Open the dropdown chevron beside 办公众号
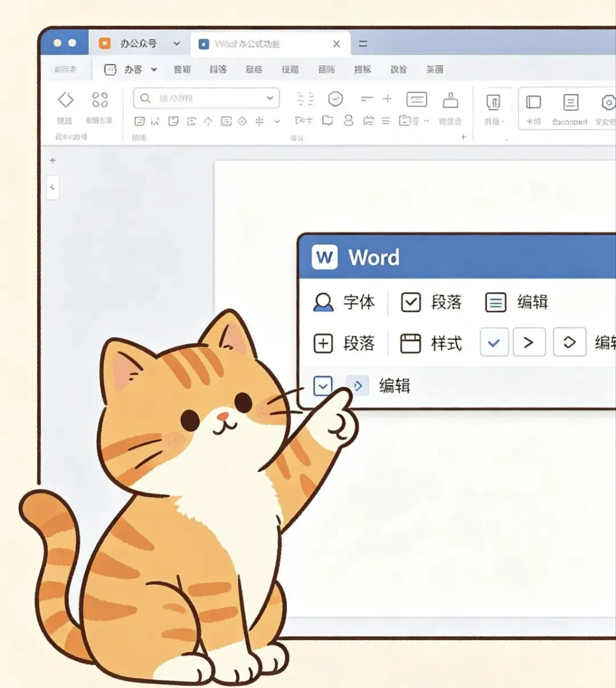The height and width of the screenshot is (688, 616). (177, 44)
